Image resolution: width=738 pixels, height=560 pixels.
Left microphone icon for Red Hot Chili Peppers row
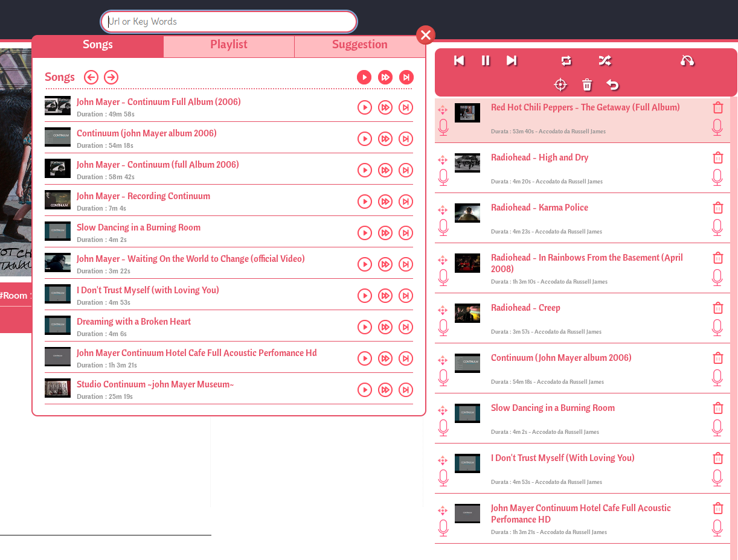[443, 127]
